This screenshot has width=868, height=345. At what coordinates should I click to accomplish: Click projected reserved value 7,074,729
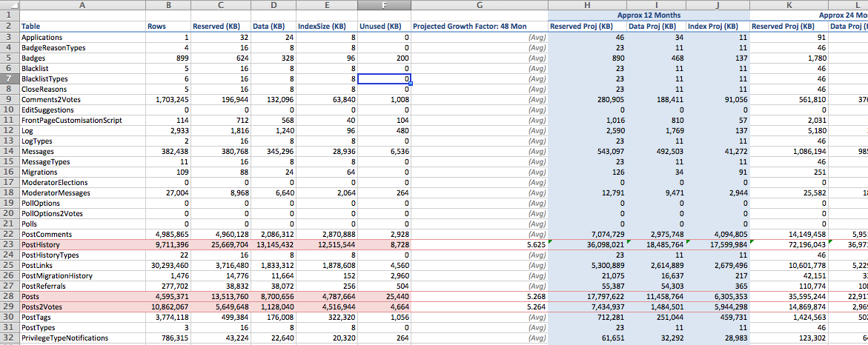point(587,234)
